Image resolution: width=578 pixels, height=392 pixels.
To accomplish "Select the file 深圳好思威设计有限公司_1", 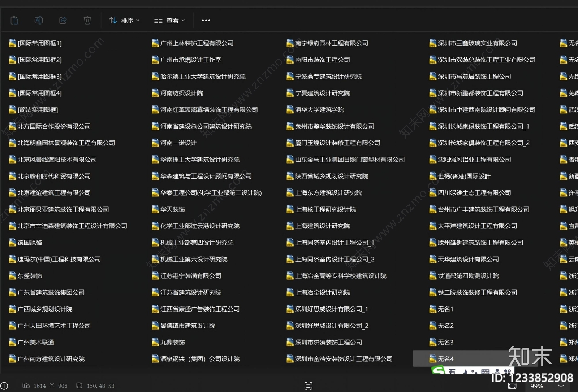I will click(327, 309).
